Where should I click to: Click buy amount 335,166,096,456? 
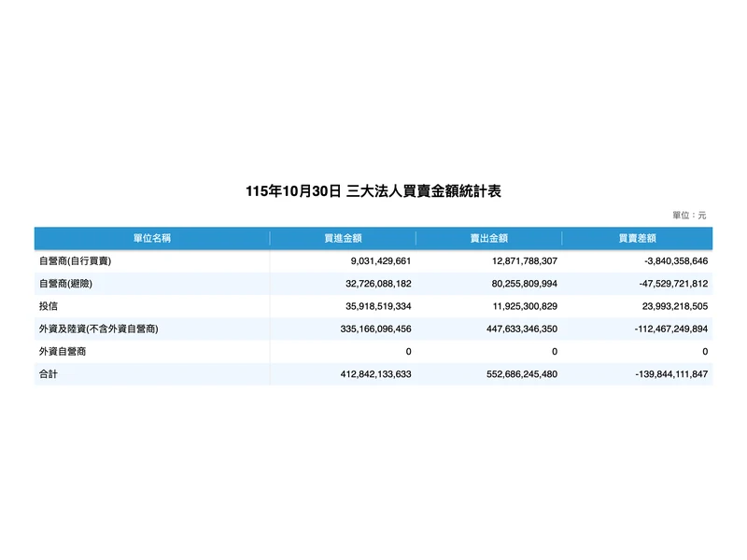point(375,329)
